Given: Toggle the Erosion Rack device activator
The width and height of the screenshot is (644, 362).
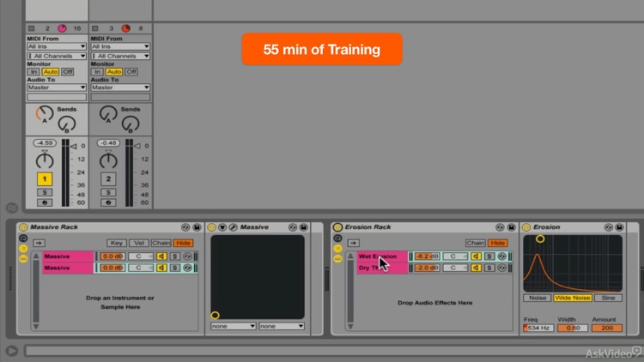Looking at the screenshot, I should tap(337, 227).
